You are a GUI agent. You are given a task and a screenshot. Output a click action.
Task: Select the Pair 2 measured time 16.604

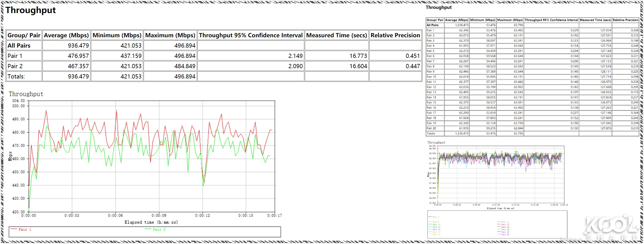(358, 66)
